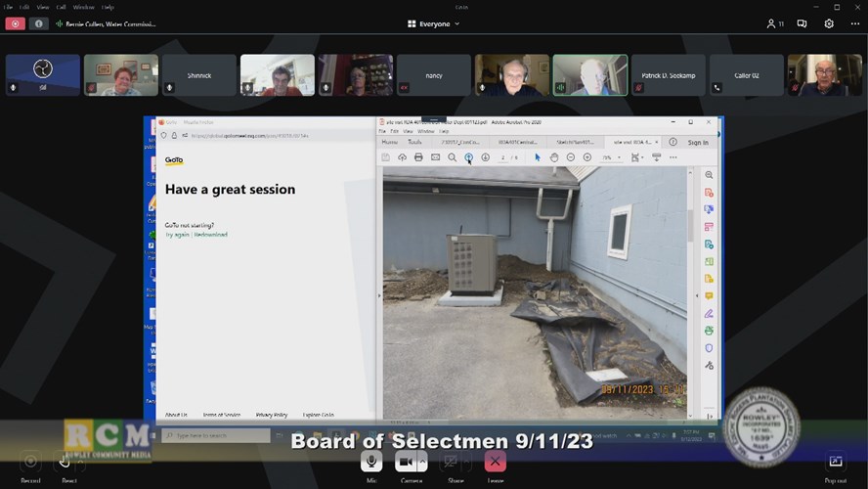
Task: Click the Acrobat email envelope icon
Action: pyautogui.click(x=436, y=157)
